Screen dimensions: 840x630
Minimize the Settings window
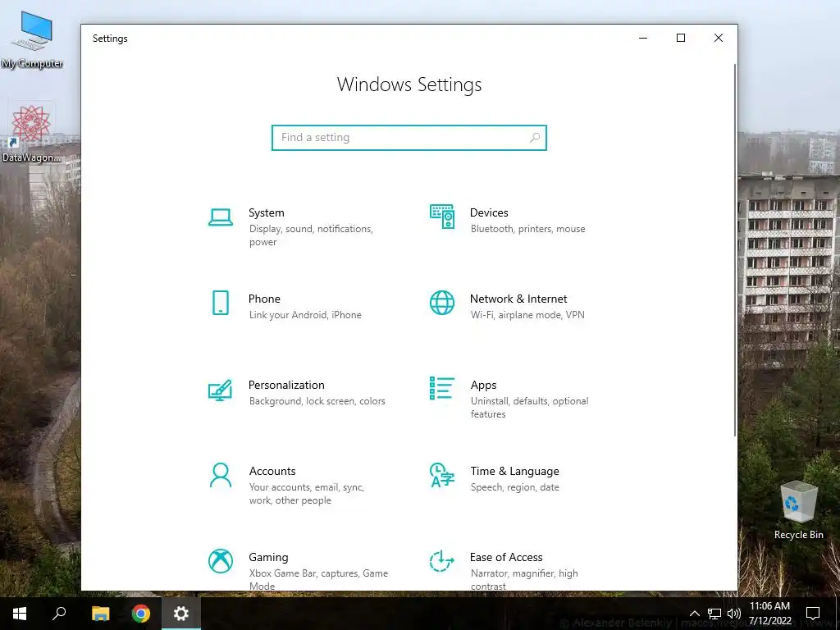coord(643,38)
